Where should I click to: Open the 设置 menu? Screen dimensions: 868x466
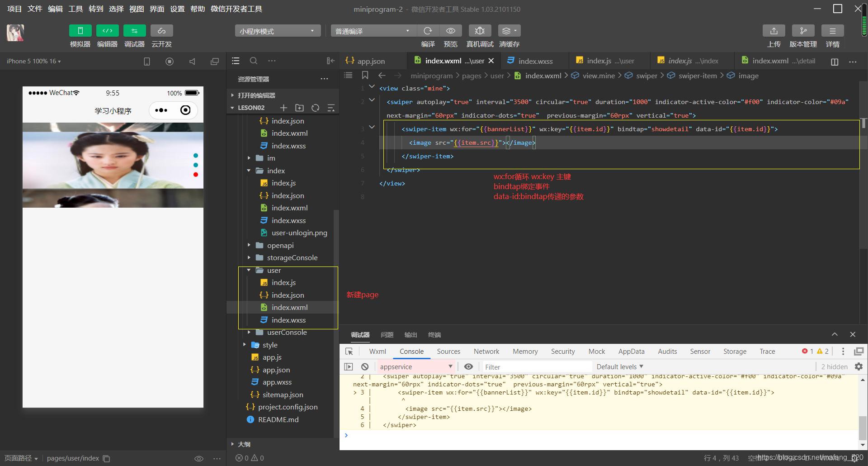(x=177, y=9)
